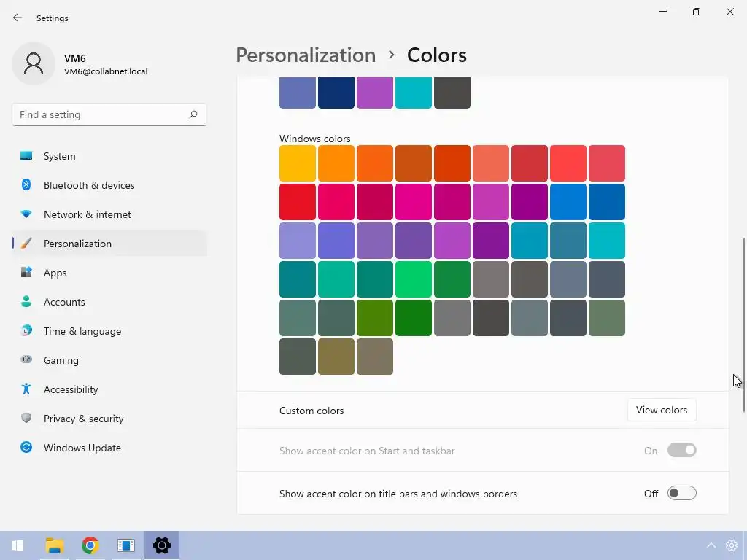Pick the salmon swatch in first row
This screenshot has height=560, width=747.
coord(491,163)
